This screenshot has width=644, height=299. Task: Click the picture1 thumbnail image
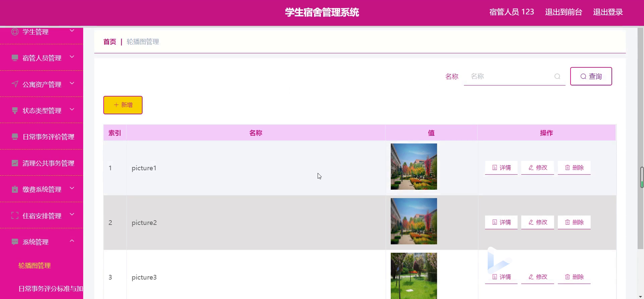pyautogui.click(x=414, y=167)
